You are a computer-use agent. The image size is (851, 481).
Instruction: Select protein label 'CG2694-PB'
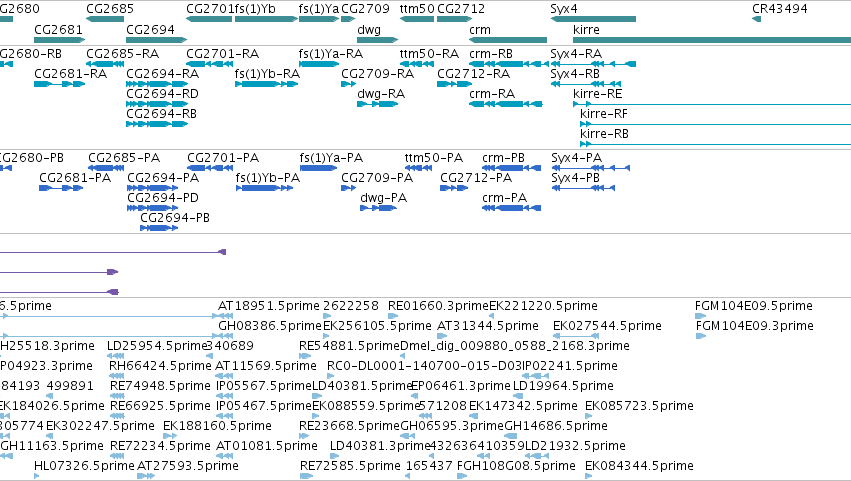pyautogui.click(x=175, y=218)
